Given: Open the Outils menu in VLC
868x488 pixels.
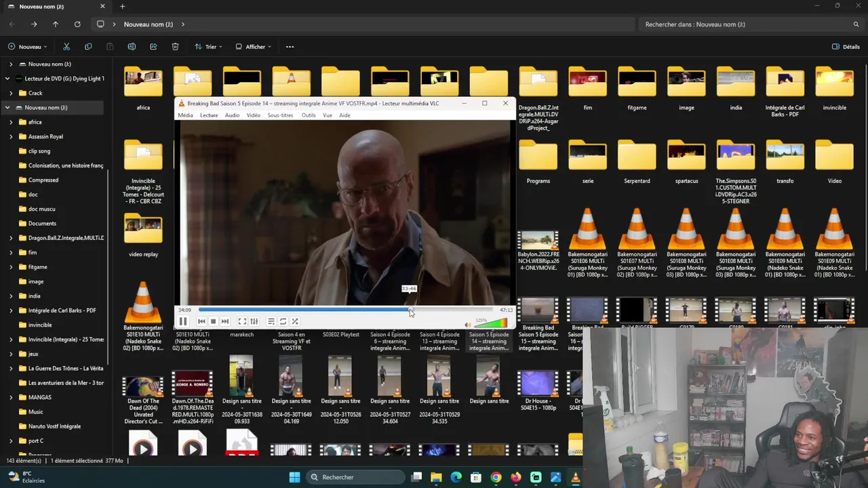Looking at the screenshot, I should point(309,115).
